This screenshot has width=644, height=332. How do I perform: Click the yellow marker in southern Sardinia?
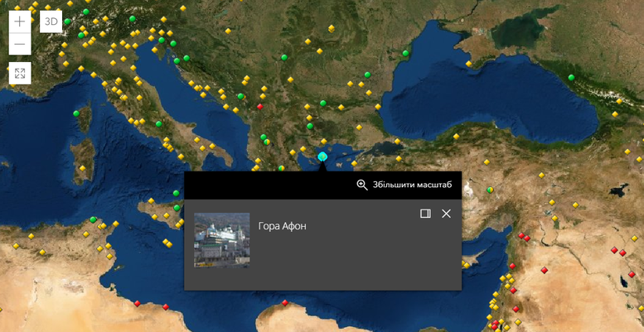pyautogui.click(x=82, y=168)
